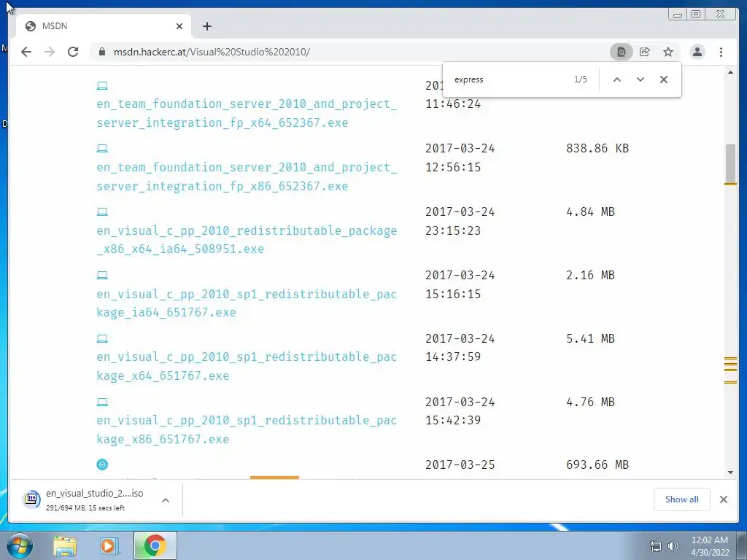Open Chrome's three-dot menu
This screenshot has height=560, width=747.
tap(721, 52)
